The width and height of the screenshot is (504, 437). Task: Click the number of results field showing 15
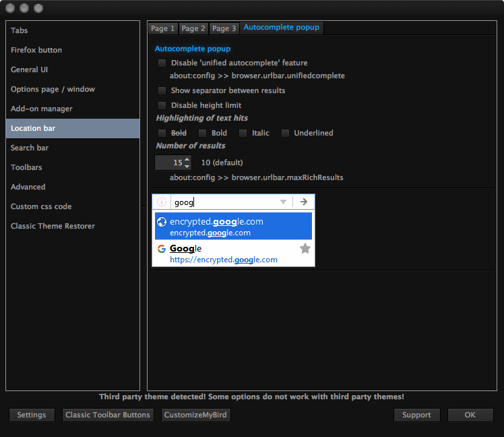pyautogui.click(x=173, y=163)
